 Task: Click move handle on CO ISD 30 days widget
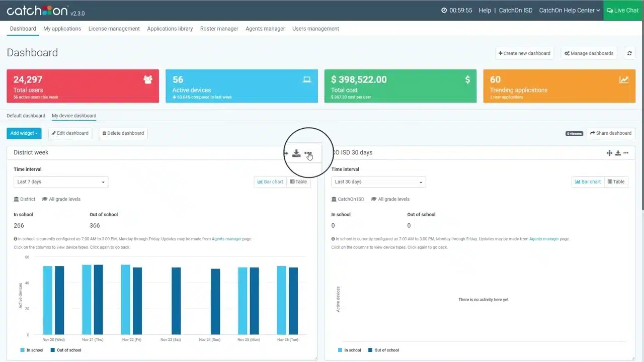609,153
